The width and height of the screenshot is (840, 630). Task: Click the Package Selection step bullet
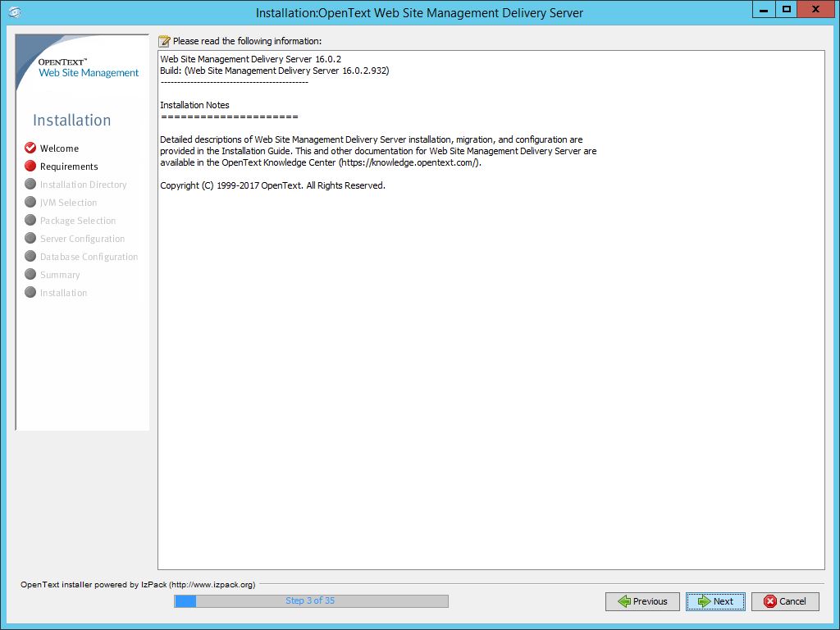pyautogui.click(x=30, y=220)
